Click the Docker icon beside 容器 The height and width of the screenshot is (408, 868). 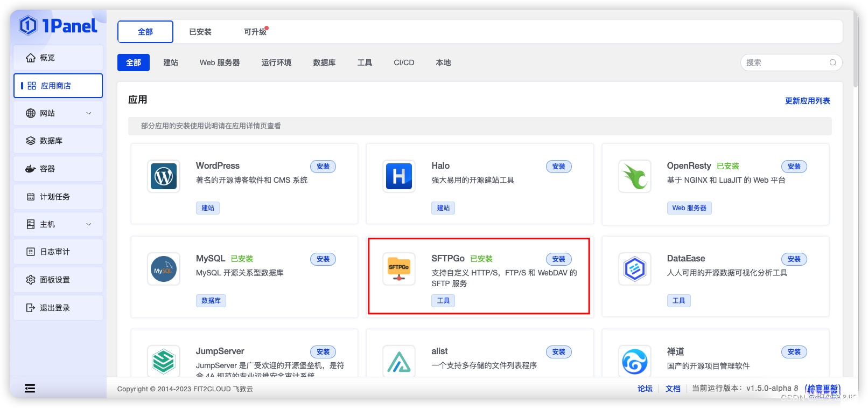point(31,169)
